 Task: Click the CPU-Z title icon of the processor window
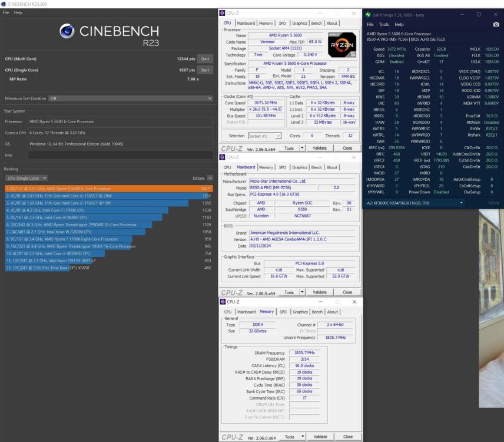pos(222,13)
